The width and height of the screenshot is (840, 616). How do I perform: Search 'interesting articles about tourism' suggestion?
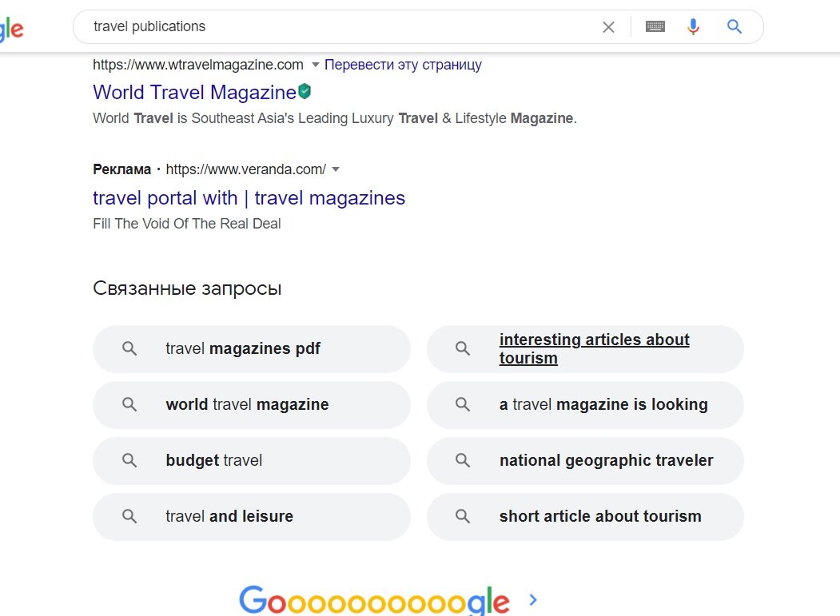pyautogui.click(x=585, y=348)
